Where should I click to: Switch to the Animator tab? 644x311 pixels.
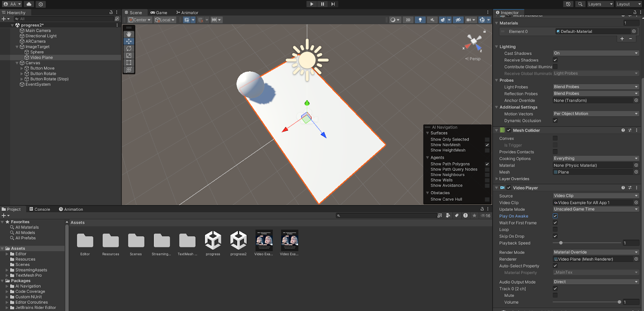pyautogui.click(x=187, y=12)
